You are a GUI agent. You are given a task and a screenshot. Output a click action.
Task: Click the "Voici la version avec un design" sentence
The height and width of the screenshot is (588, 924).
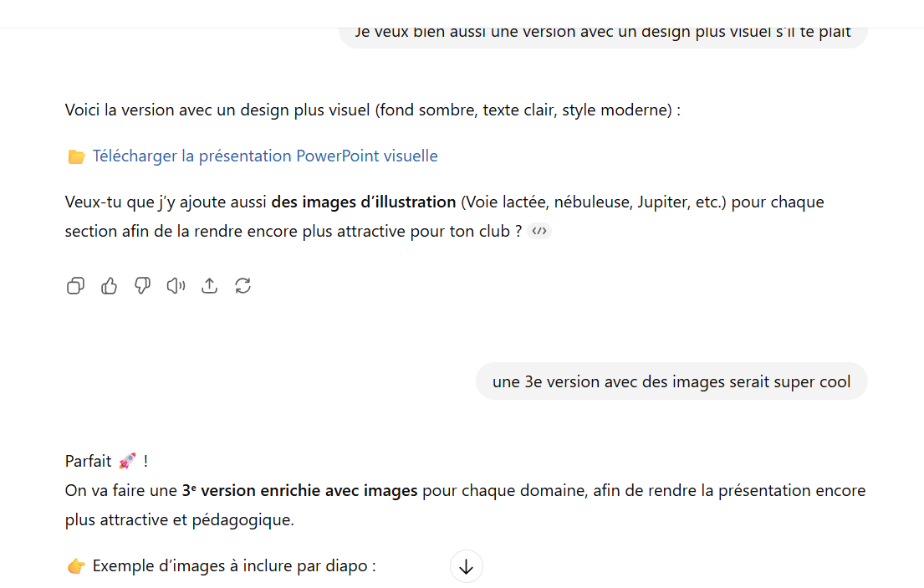[372, 110]
